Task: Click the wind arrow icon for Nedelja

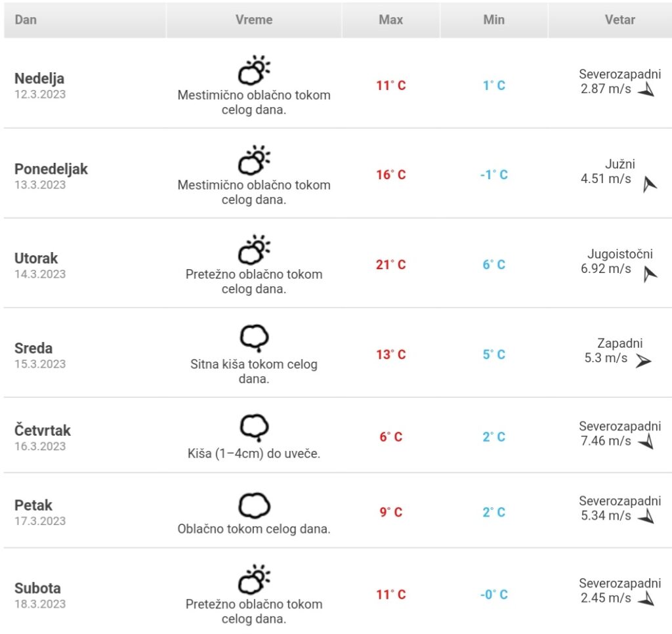Action: [x=646, y=90]
